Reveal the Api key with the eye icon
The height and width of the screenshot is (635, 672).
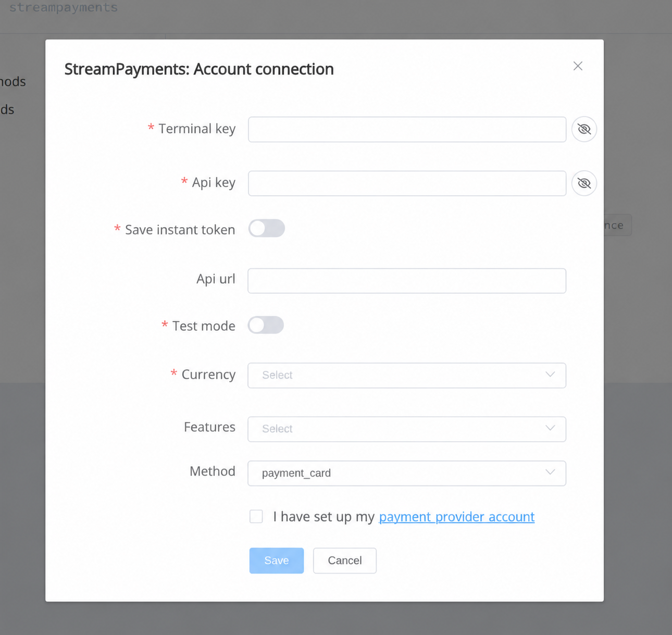584,183
